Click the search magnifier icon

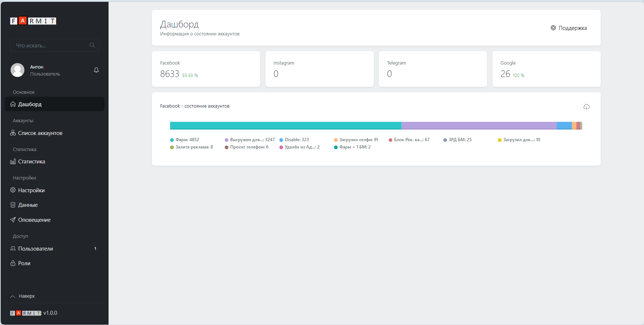[92, 45]
